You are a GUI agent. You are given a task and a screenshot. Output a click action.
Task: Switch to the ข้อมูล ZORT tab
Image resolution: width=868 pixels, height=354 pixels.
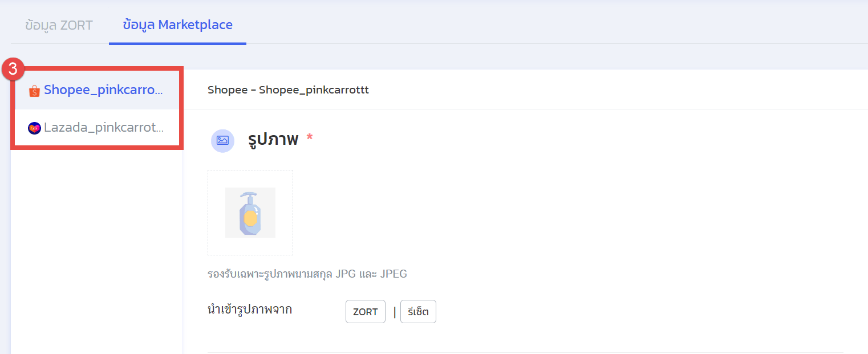[x=59, y=25]
